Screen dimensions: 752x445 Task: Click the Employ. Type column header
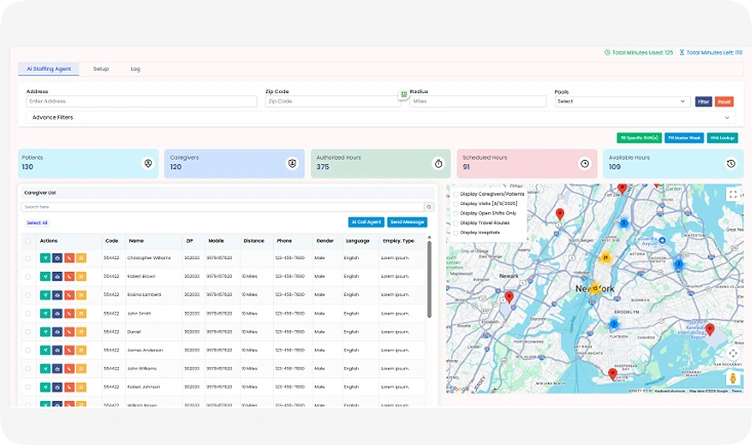click(x=398, y=241)
